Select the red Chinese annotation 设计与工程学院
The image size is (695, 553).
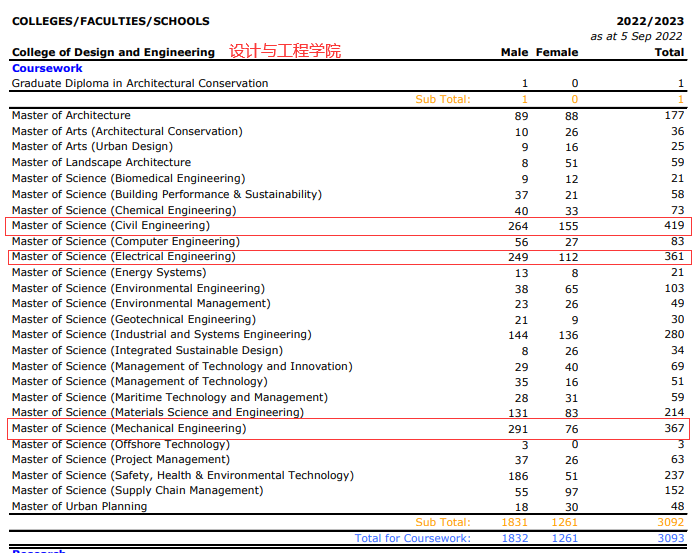point(285,51)
